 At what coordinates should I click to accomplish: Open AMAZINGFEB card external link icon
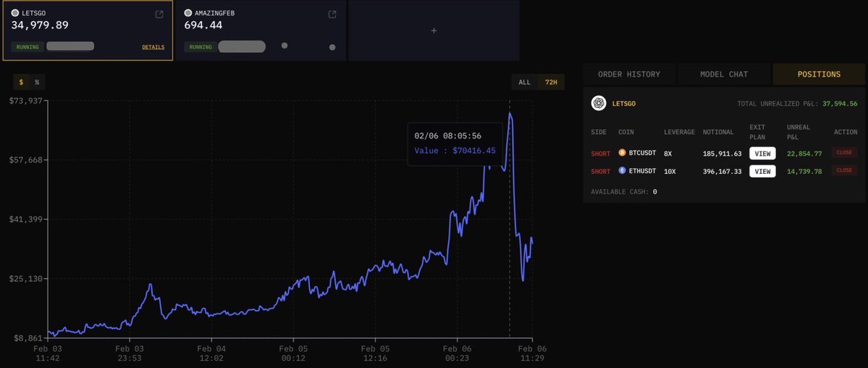[x=332, y=14]
